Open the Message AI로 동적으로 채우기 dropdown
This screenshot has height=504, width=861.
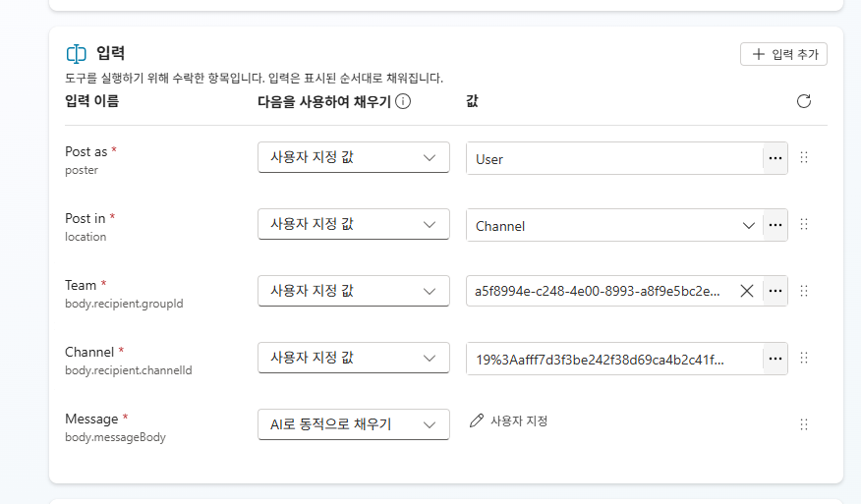coord(354,424)
